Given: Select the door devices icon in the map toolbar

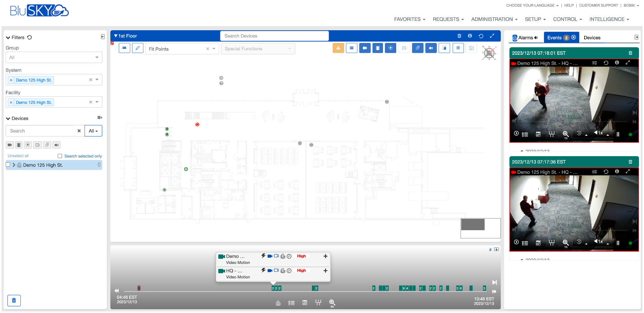Looking at the screenshot, I should tap(378, 48).
